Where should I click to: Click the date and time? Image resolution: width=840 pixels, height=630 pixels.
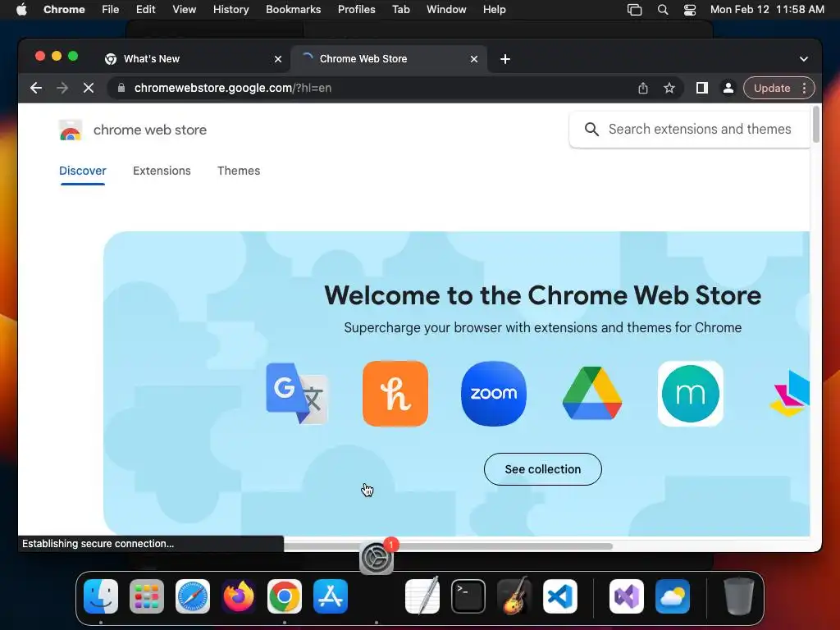pos(767,9)
